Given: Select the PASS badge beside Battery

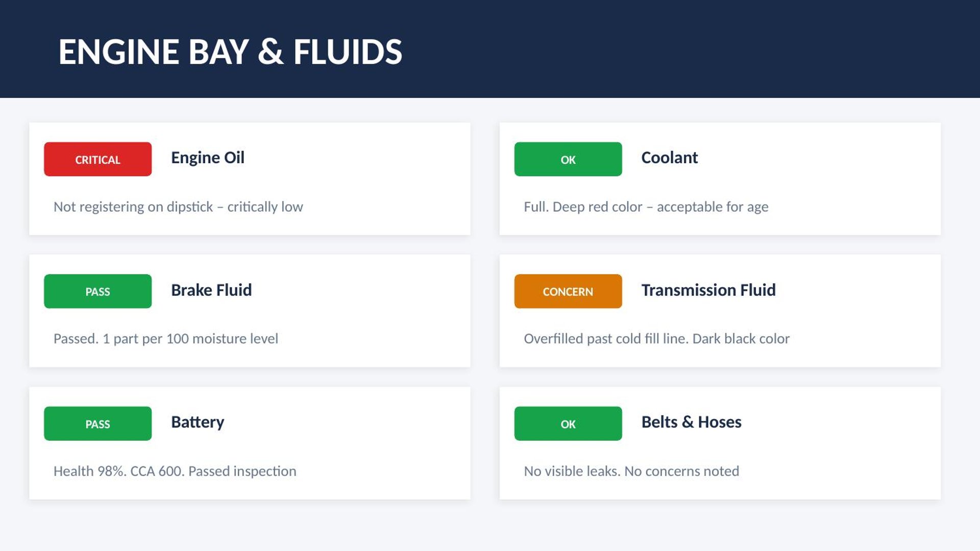Looking at the screenshot, I should 97,423.
